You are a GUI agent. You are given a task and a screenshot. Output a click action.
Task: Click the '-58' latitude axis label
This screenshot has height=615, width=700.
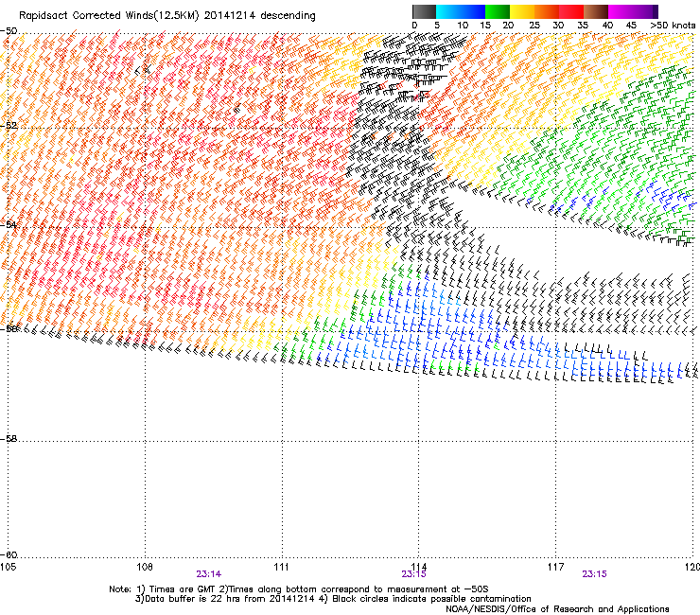click(9, 439)
